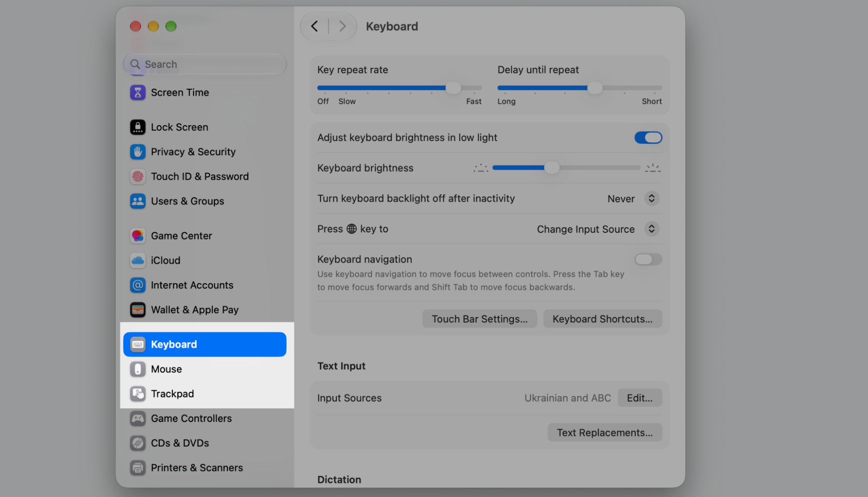
Task: Select Mouse in the sidebar
Action: coord(205,369)
